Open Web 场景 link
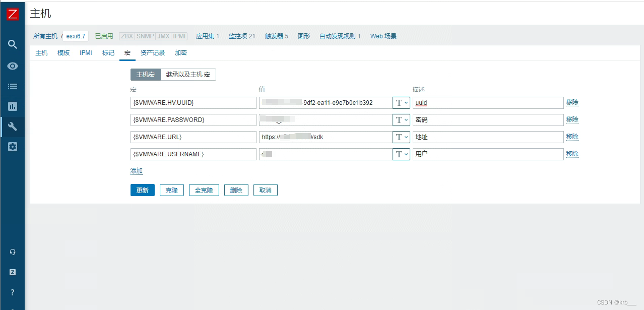This screenshot has width=644, height=310. click(x=383, y=36)
